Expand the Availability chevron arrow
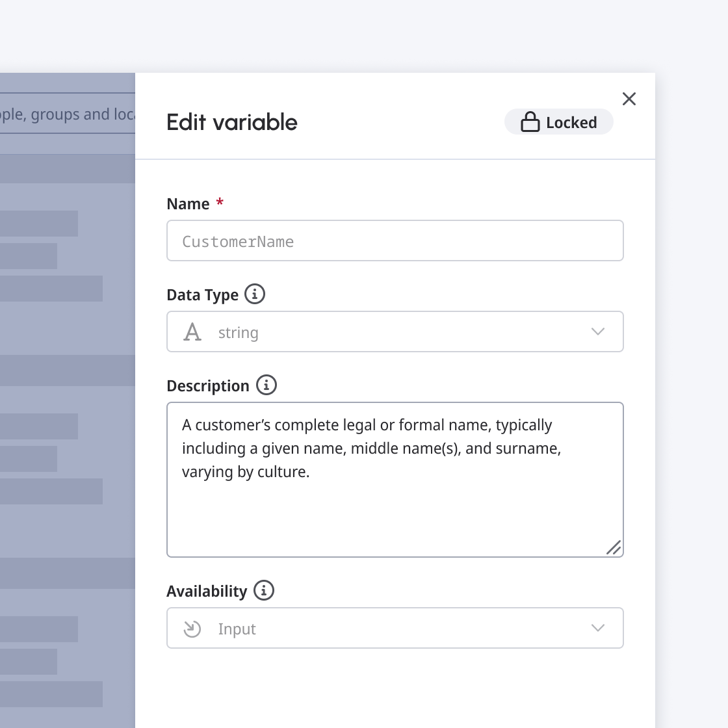The image size is (728, 728). click(597, 628)
